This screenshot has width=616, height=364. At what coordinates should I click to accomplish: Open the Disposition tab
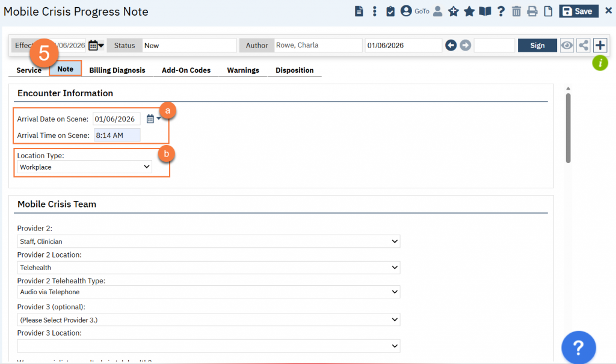click(x=294, y=70)
